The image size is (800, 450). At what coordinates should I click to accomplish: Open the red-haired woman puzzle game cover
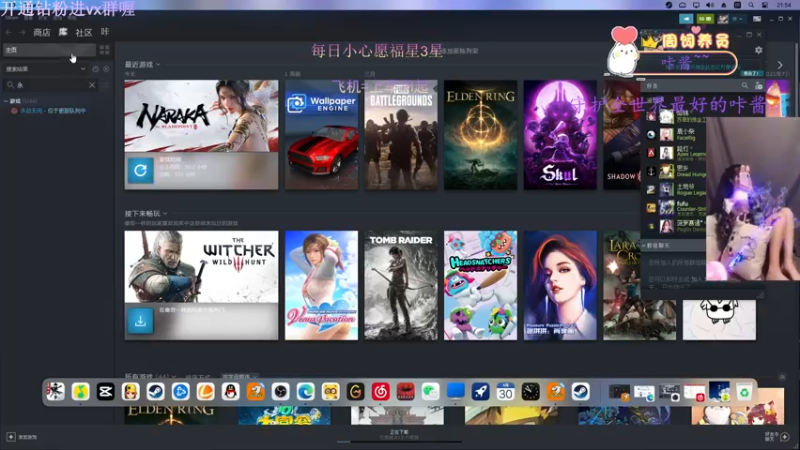click(x=560, y=285)
